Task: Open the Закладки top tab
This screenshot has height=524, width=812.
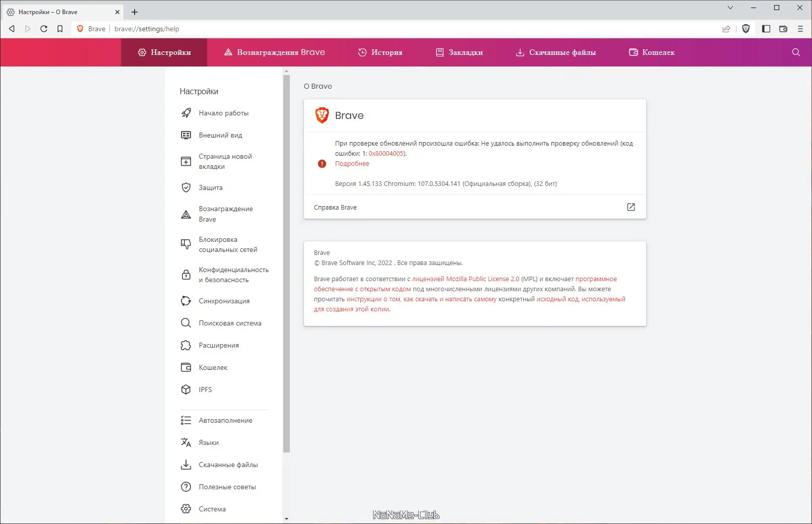Action: (x=459, y=52)
